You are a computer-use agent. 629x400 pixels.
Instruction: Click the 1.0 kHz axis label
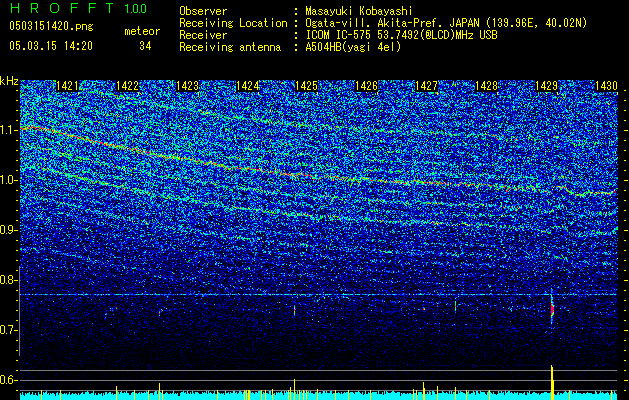(9, 180)
